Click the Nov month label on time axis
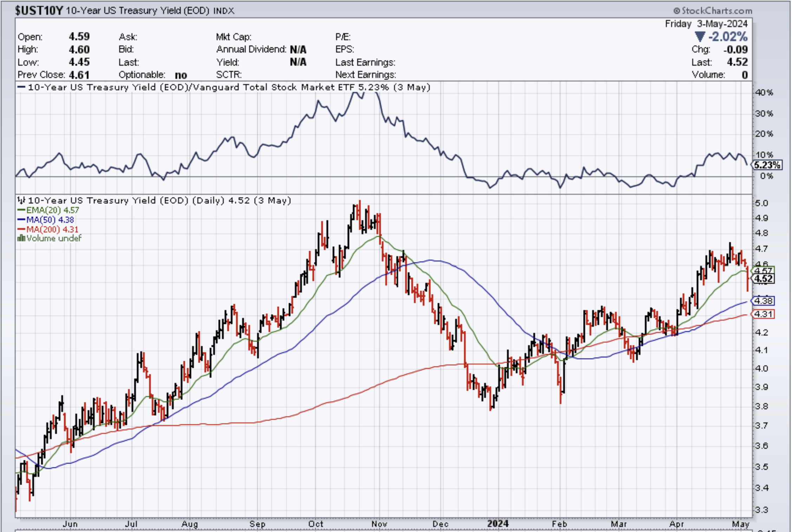 [x=379, y=524]
